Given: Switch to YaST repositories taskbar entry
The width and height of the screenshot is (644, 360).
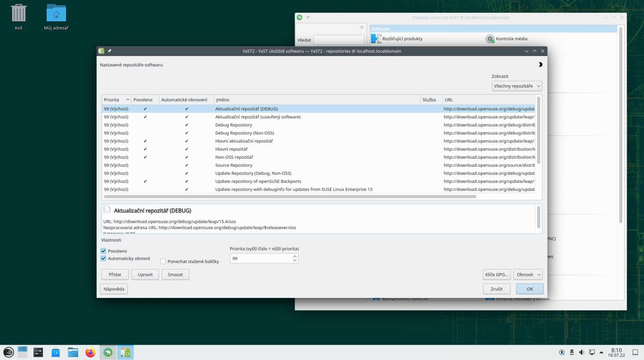Looking at the screenshot, I should click(x=126, y=352).
